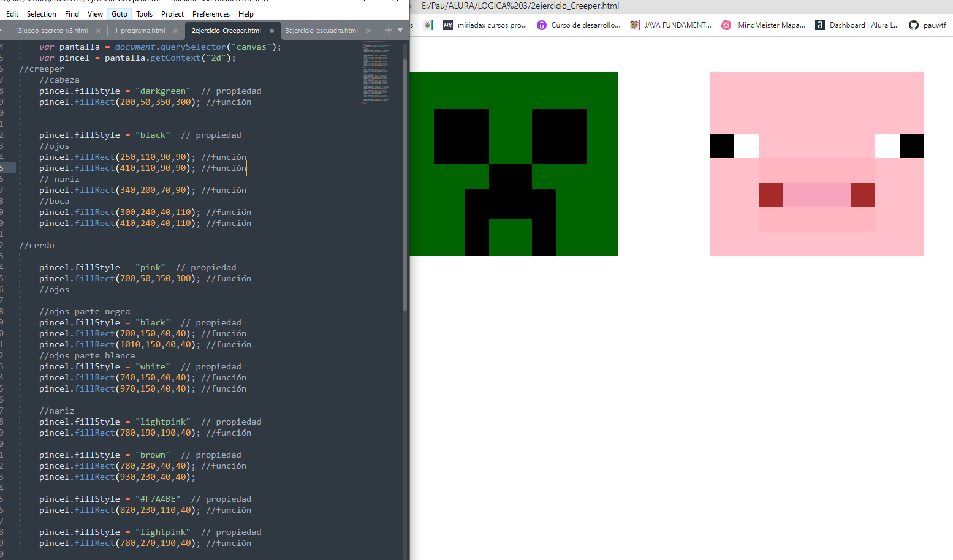The height and width of the screenshot is (560, 953).
Task: Click the //boca comment
Action: click(55, 201)
